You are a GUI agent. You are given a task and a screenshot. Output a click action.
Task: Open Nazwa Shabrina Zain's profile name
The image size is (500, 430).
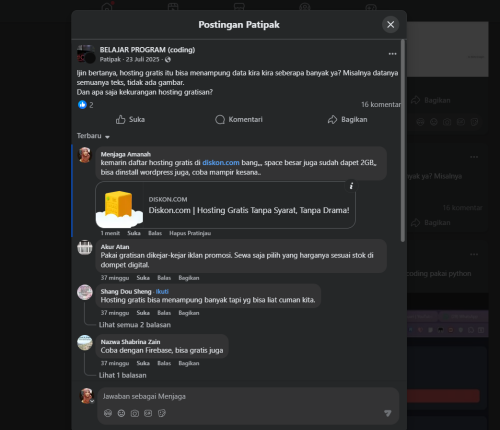tap(130, 342)
